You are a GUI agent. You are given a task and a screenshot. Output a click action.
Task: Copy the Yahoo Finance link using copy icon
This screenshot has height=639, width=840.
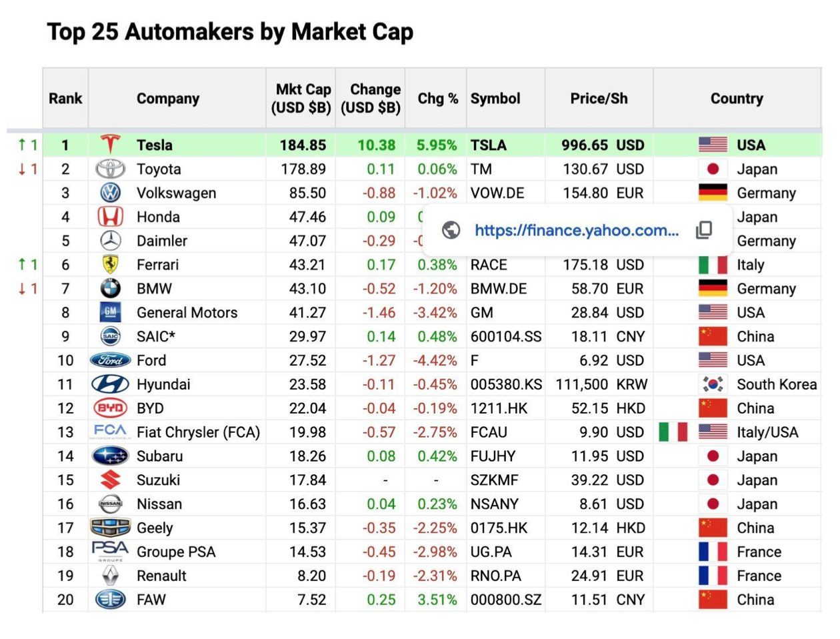[704, 230]
